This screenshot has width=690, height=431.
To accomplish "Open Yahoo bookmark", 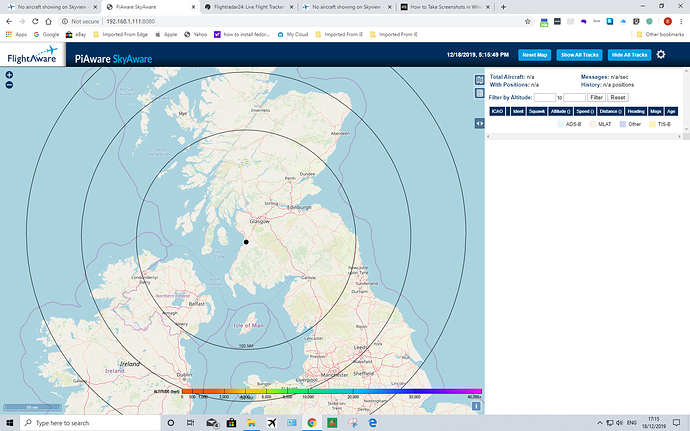I will click(195, 34).
